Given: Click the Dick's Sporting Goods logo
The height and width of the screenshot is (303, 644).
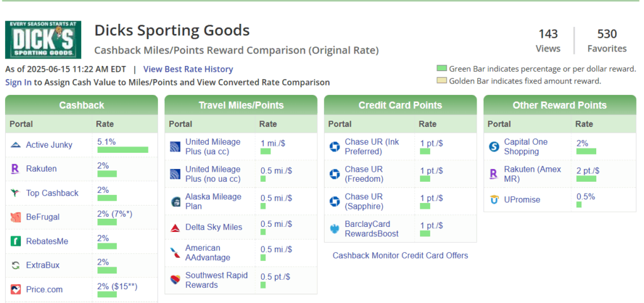Looking at the screenshot, I should (43, 40).
